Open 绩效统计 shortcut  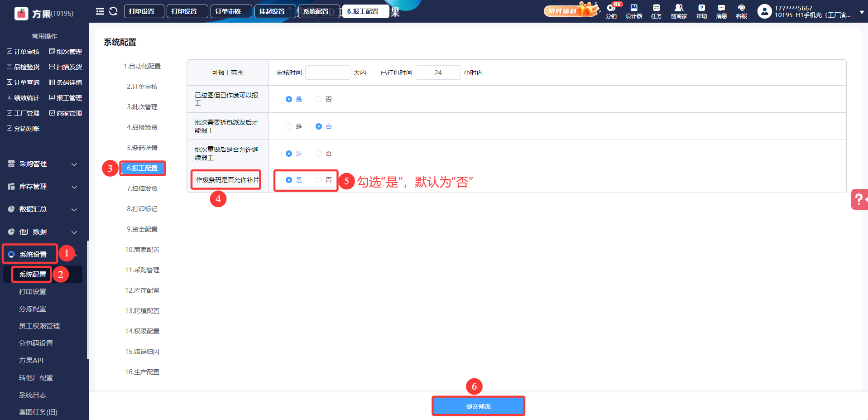tap(23, 98)
